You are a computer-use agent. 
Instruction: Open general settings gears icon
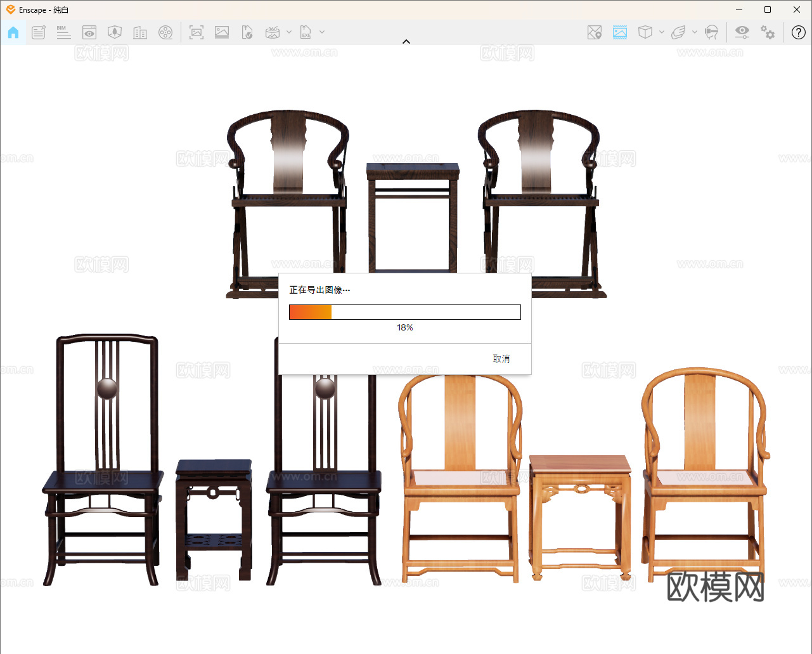(x=768, y=32)
